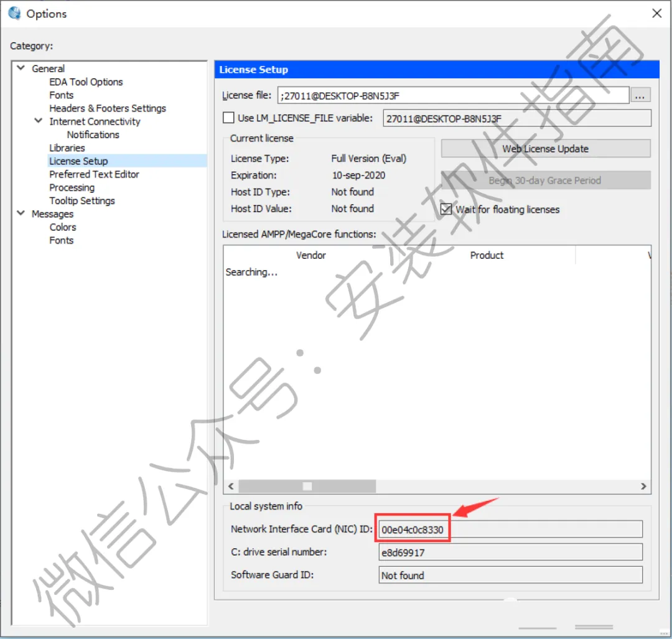The height and width of the screenshot is (639, 672).
Task: Click the Product column header
Action: point(487,256)
